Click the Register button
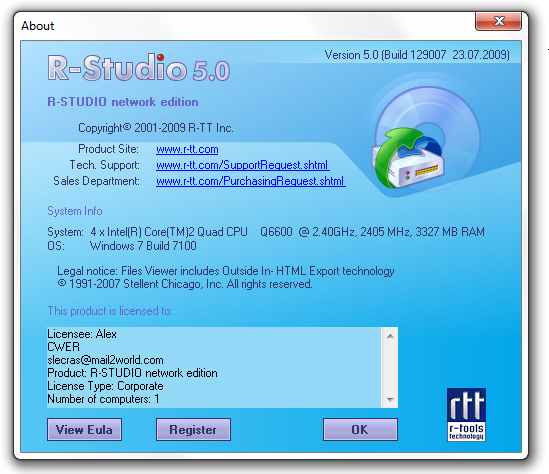This screenshot has width=549, height=474. tap(193, 430)
